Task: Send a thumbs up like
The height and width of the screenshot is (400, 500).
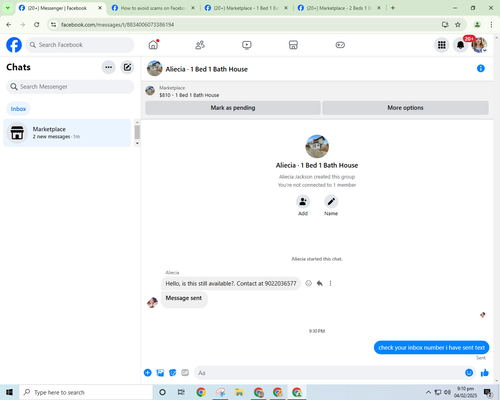Action: [x=485, y=373]
